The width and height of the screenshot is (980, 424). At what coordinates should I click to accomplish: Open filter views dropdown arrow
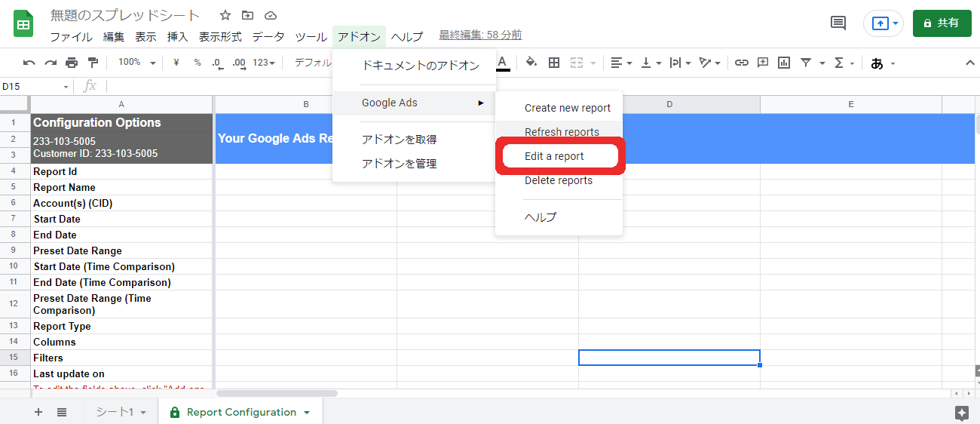point(822,63)
